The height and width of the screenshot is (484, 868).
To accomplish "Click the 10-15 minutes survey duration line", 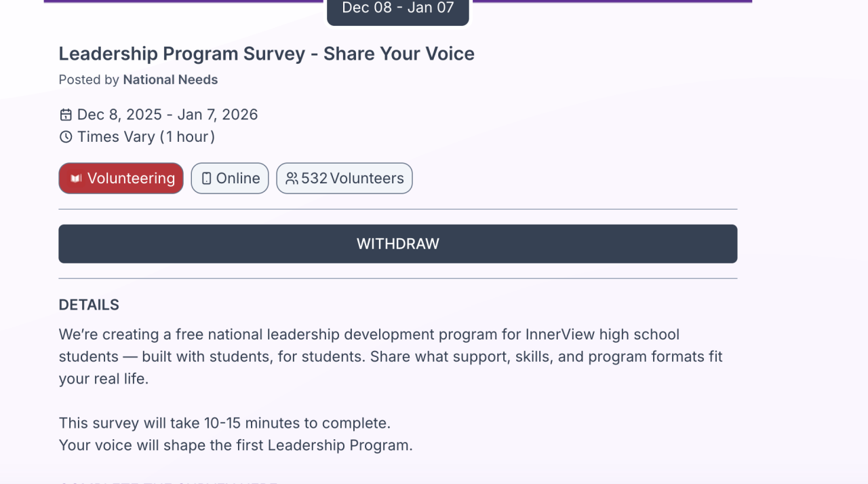I will click(224, 423).
